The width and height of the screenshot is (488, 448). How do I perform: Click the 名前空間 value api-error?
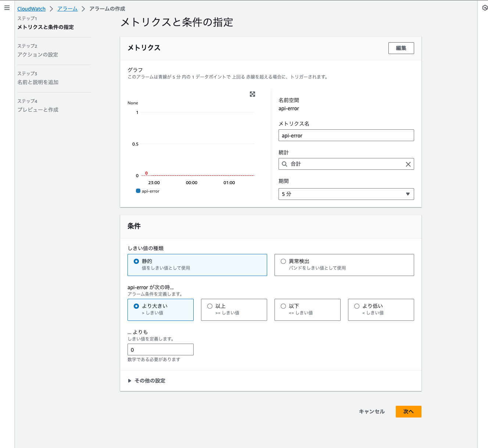[x=289, y=108]
